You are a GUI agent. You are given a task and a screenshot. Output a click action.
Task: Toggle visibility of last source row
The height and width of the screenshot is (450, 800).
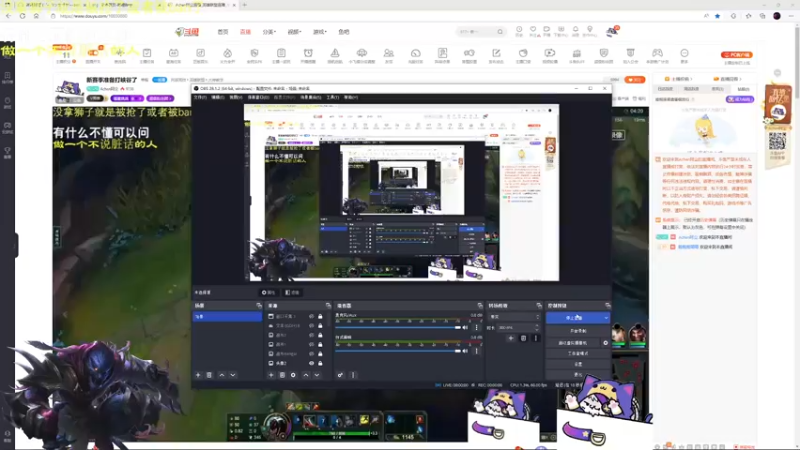[x=311, y=363]
